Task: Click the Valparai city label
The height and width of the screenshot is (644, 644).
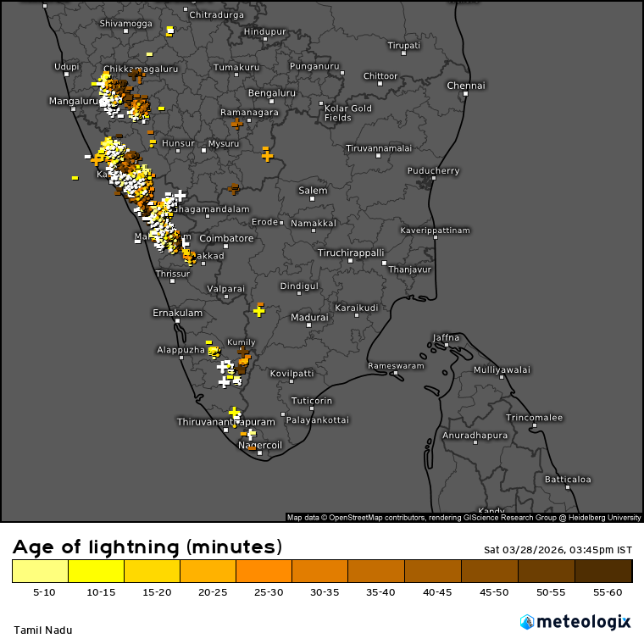Action: 226,289
